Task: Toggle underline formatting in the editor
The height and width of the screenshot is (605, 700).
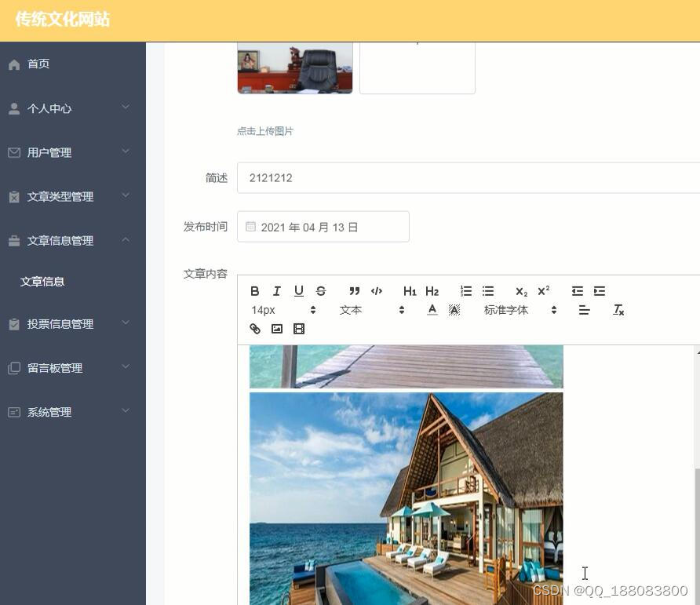Action: point(298,290)
